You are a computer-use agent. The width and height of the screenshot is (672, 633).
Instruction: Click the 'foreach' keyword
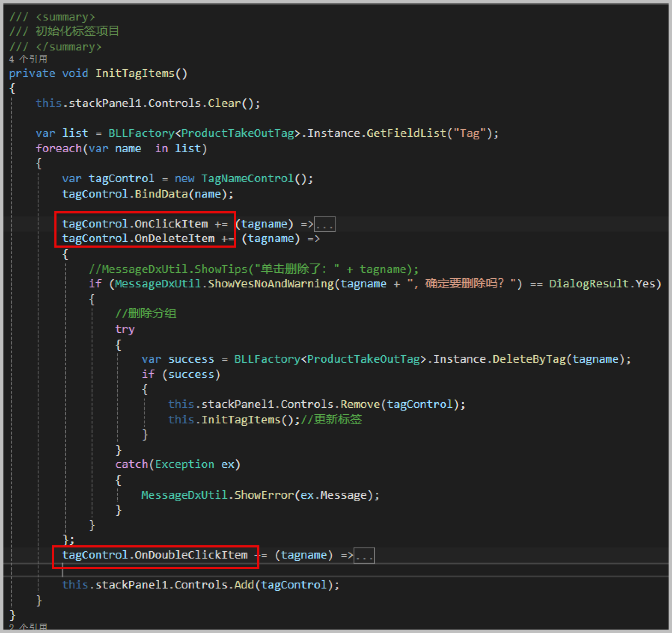[x=59, y=148]
